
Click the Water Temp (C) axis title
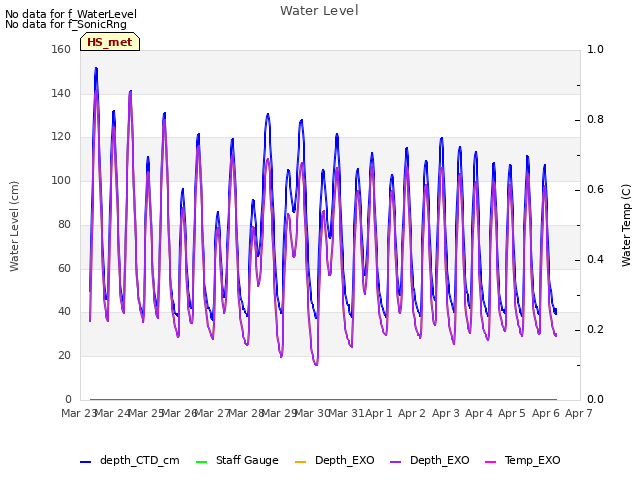pyautogui.click(x=626, y=226)
